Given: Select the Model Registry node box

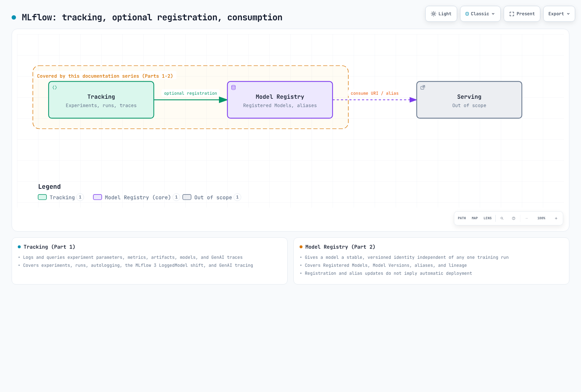Looking at the screenshot, I should click(x=280, y=100).
